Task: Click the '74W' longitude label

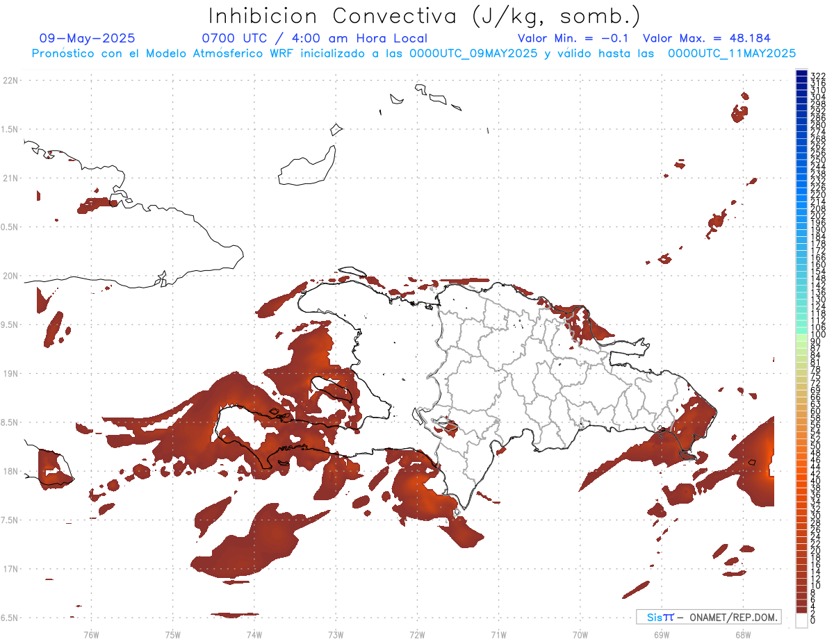Action: pos(254,634)
